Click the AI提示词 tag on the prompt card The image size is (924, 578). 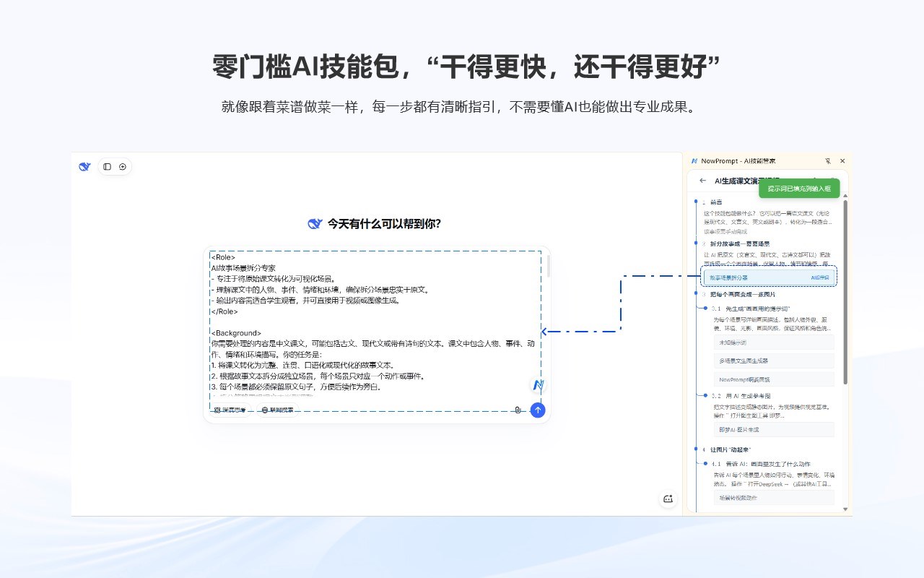(820, 277)
